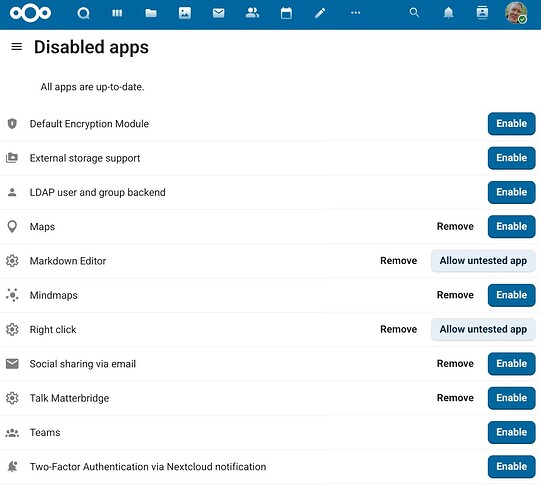Open the Files folder icon
Image resolution: width=541 pixels, height=499 pixels.
tap(151, 13)
